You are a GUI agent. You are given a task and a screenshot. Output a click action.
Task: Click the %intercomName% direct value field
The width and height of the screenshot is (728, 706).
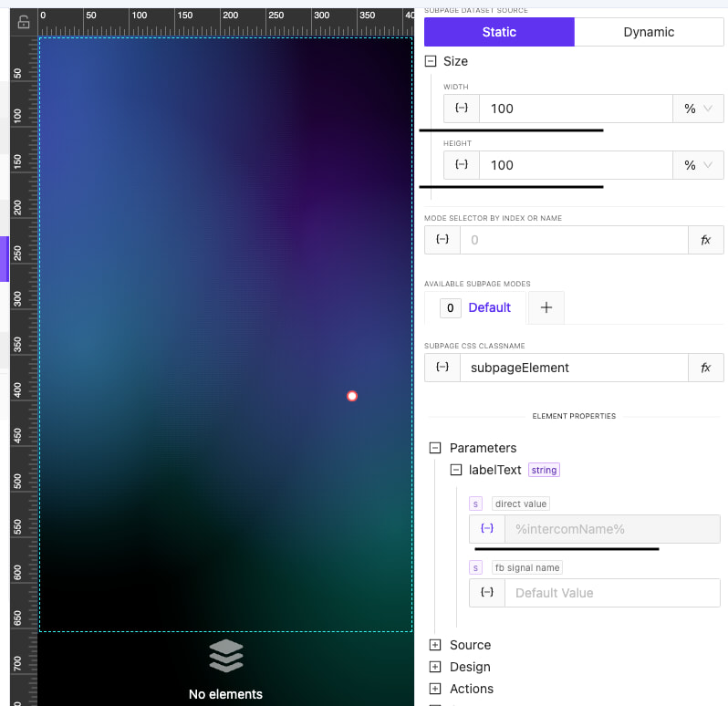tap(612, 529)
